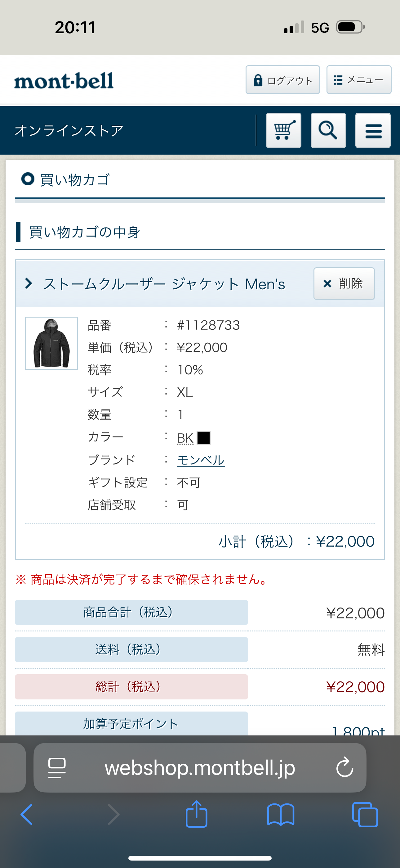This screenshot has height=868, width=400.
Task: Open the メニュー item in header
Action: pos(358,80)
